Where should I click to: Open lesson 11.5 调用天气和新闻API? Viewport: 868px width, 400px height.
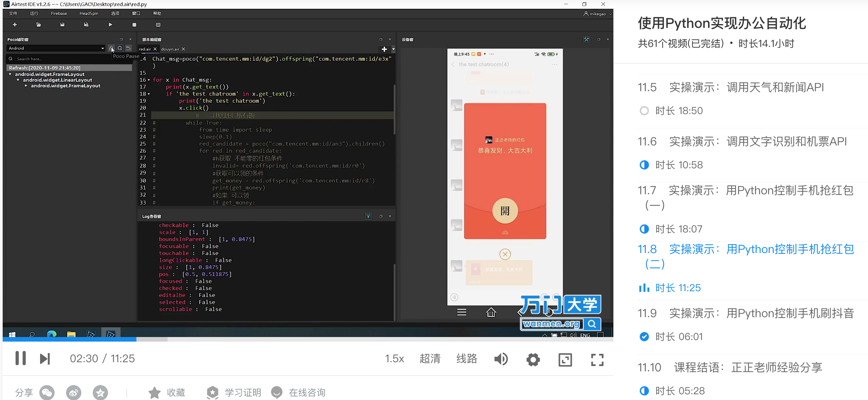(731, 87)
